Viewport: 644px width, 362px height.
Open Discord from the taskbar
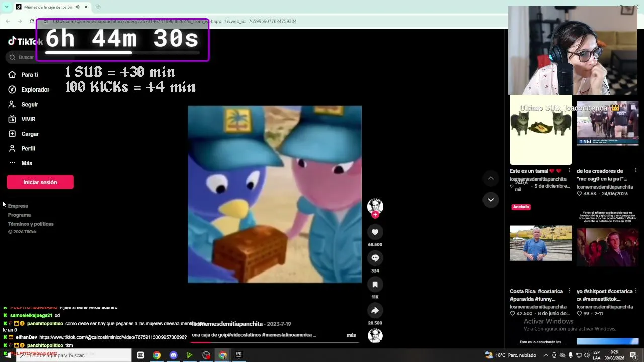coord(174,355)
